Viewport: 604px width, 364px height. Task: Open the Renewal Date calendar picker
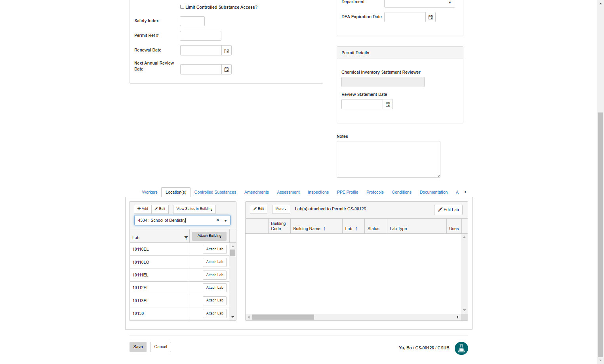227,51
